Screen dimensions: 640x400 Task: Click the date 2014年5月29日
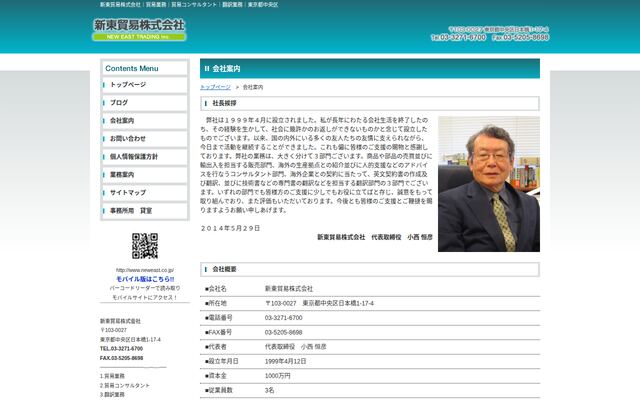[230, 229]
